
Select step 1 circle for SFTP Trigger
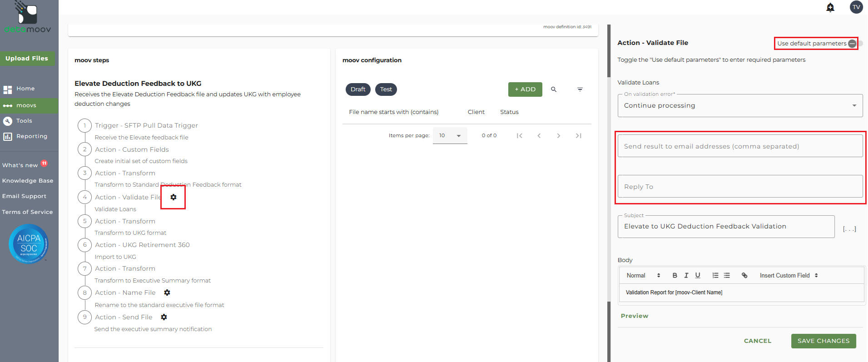click(x=84, y=125)
